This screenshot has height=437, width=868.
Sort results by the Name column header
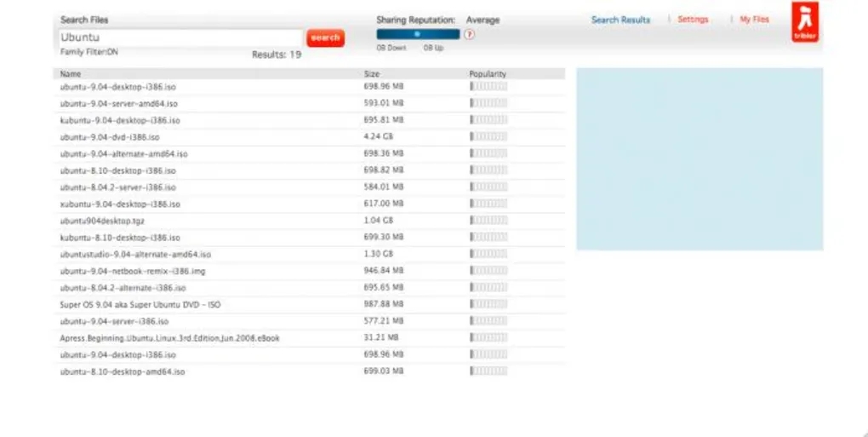pos(71,73)
